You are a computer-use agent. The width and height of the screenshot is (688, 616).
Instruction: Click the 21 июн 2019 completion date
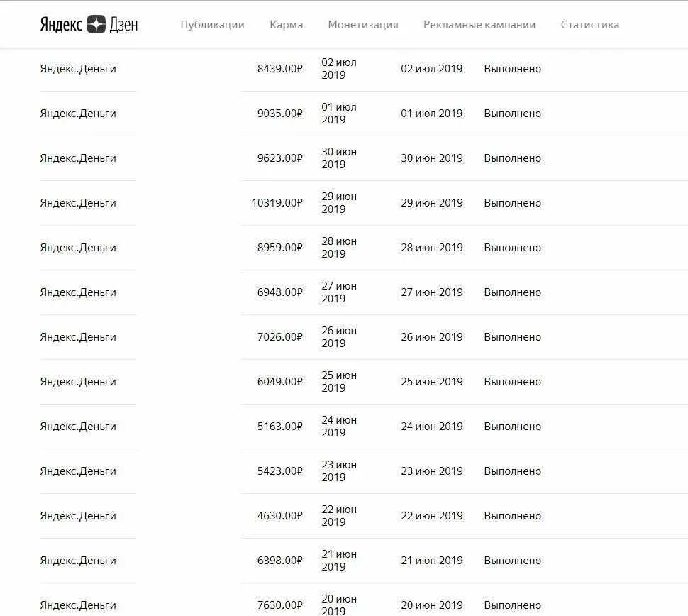[x=432, y=561]
